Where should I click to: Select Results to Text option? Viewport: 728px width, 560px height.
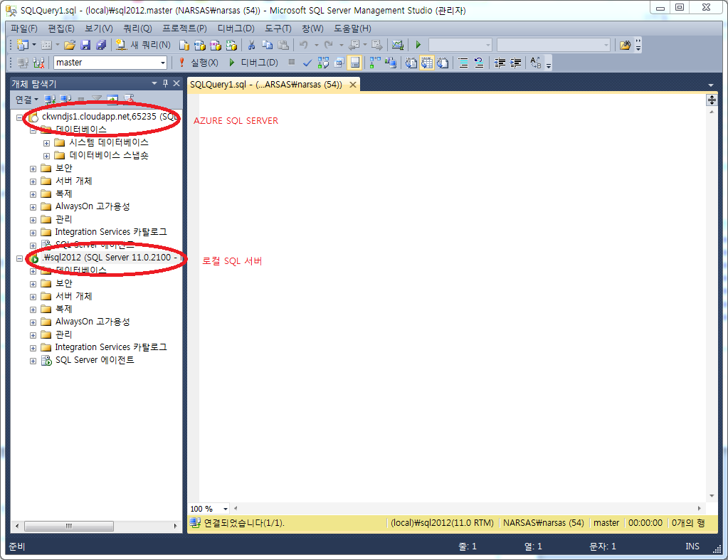pos(411,63)
